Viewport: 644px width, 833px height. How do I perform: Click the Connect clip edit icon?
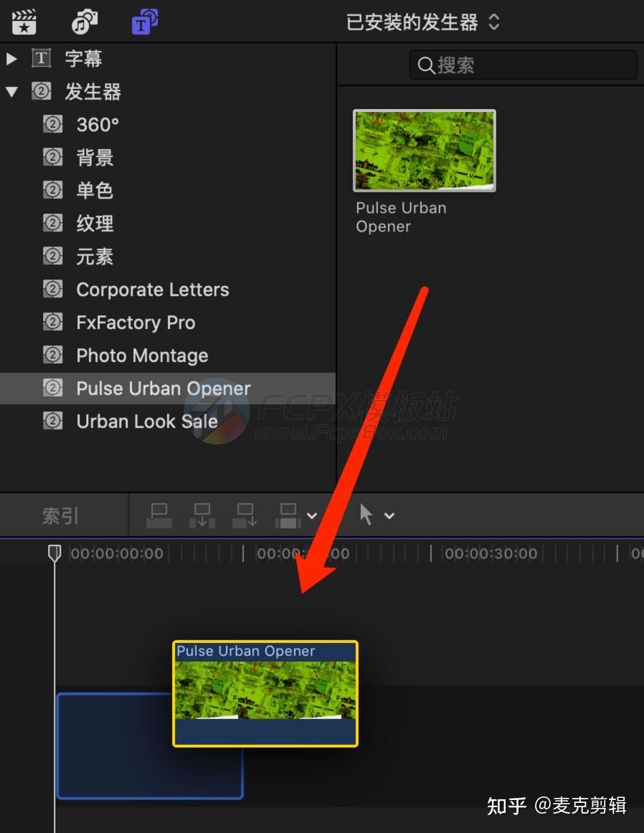coord(158,515)
